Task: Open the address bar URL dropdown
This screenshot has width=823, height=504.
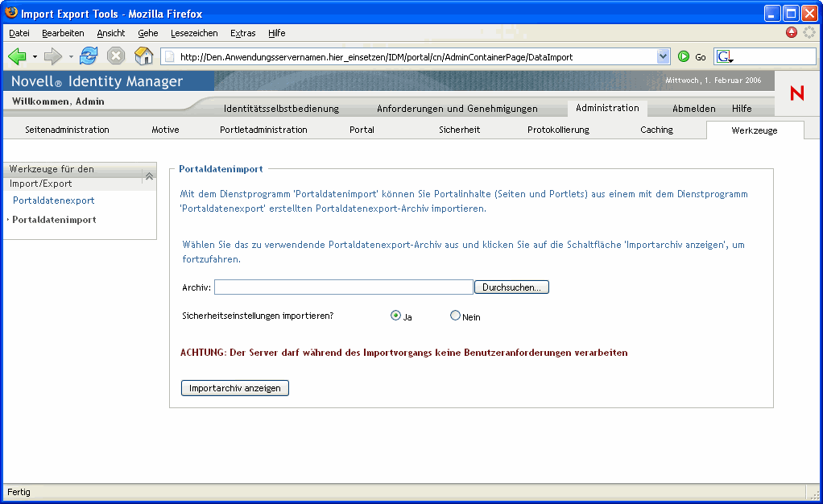Action: pos(664,57)
